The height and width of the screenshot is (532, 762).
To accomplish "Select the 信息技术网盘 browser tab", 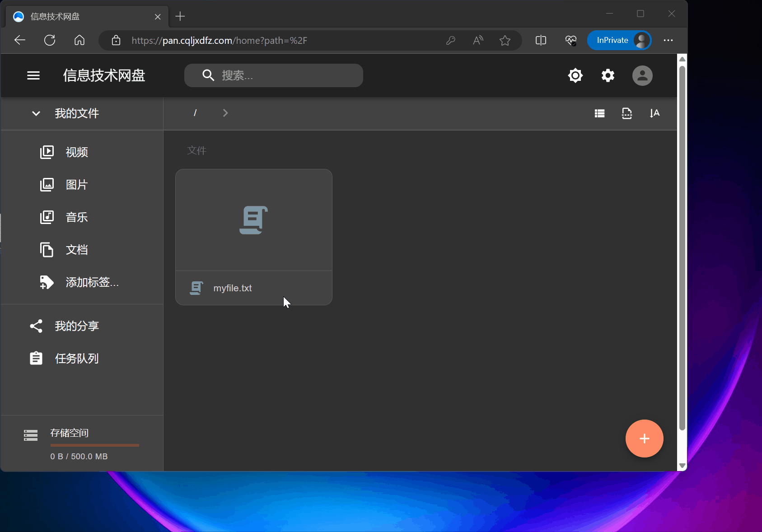I will 87,17.
